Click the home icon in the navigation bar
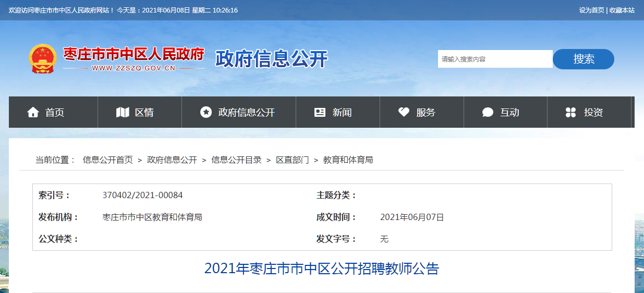Screen dimensions: 644x293 pos(33,112)
